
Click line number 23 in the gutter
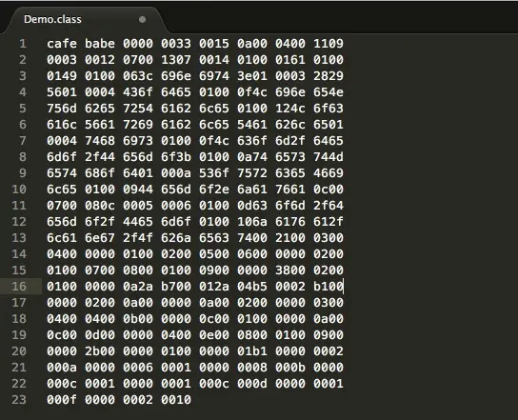point(19,399)
